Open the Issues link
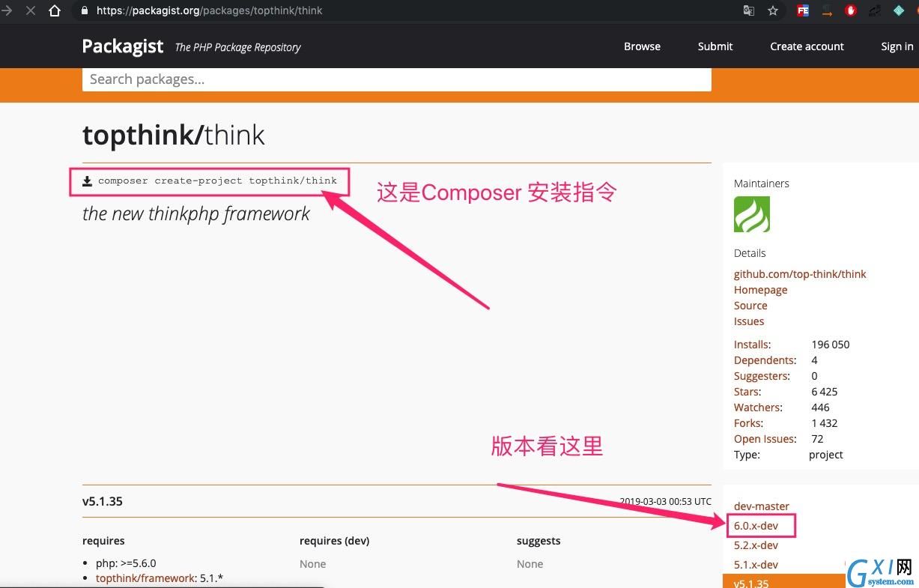919x588 pixels. [x=749, y=321]
